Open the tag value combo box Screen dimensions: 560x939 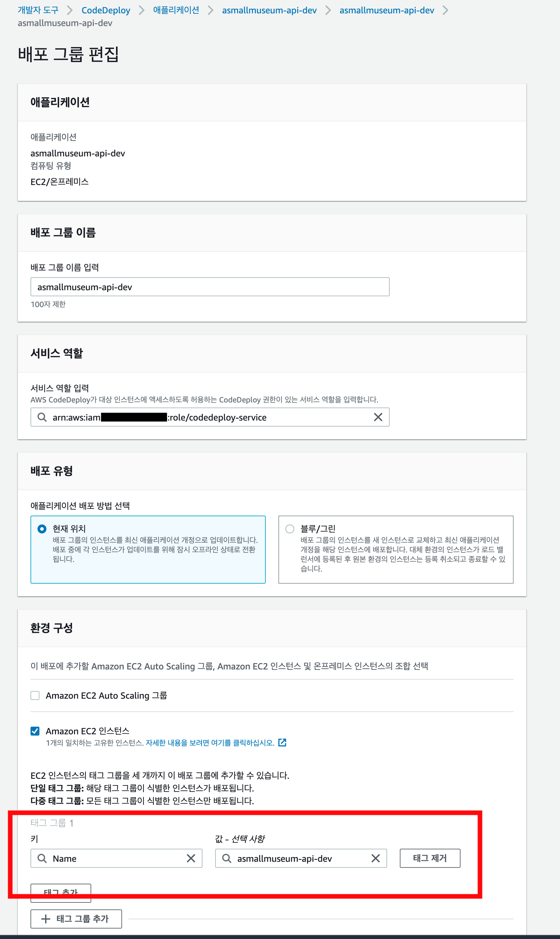[x=301, y=858]
